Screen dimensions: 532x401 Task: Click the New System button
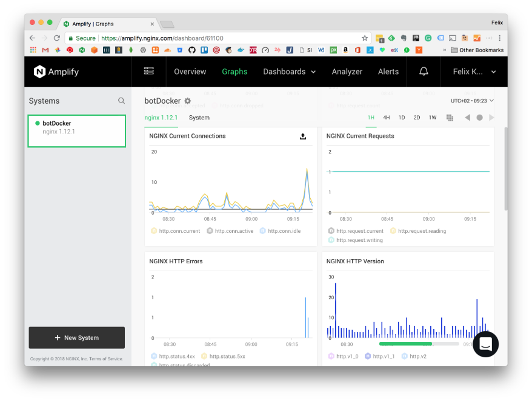[x=77, y=337]
